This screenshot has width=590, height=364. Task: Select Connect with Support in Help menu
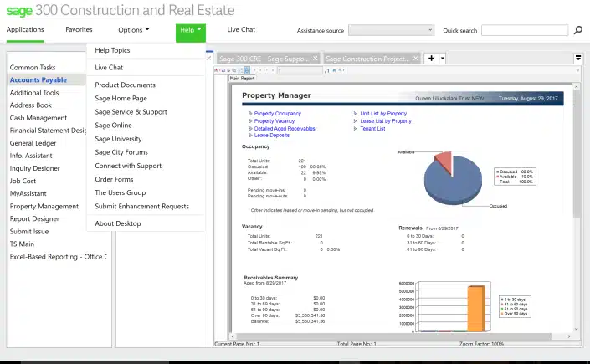pyautogui.click(x=128, y=166)
